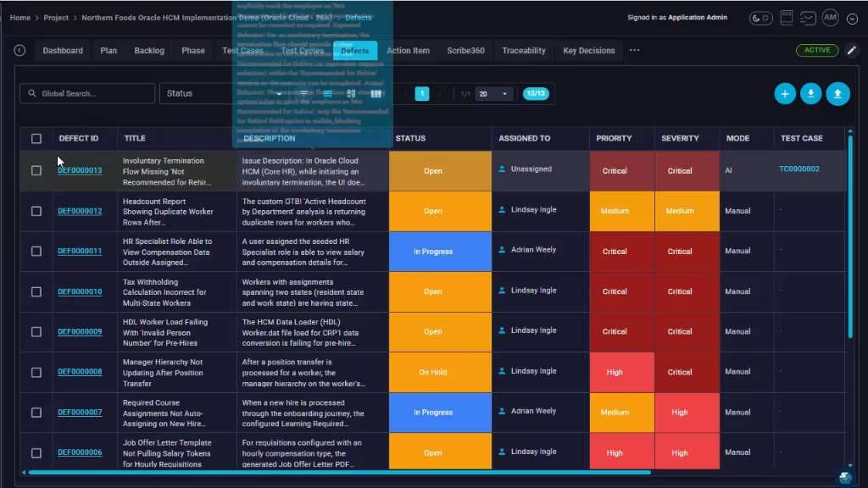Image resolution: width=868 pixels, height=488 pixels.
Task: Check the box for DEF0000012 row
Action: click(x=36, y=211)
